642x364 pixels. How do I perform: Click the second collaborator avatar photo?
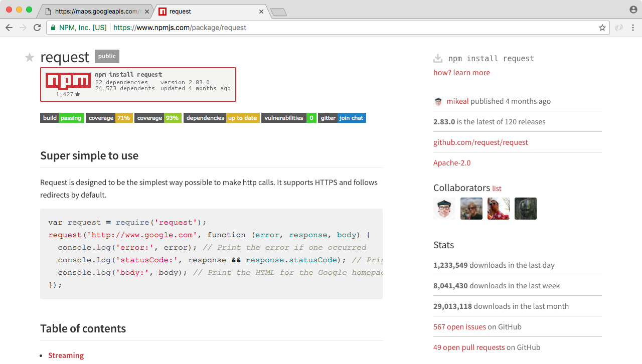471,209
